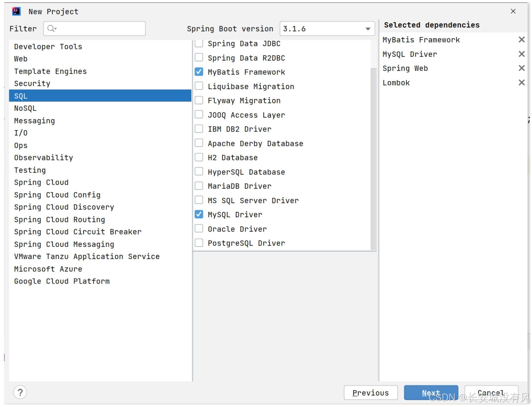Choose the I/O category

point(100,133)
